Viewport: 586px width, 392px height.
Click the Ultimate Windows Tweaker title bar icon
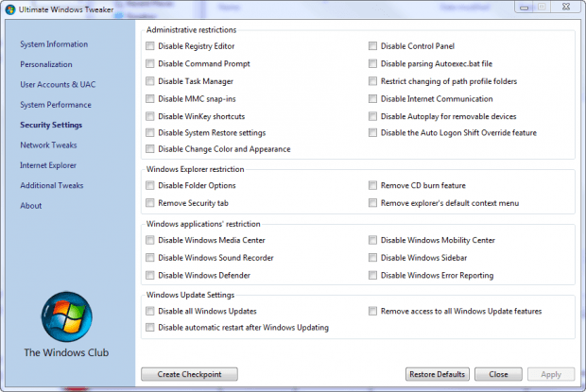click(10, 9)
